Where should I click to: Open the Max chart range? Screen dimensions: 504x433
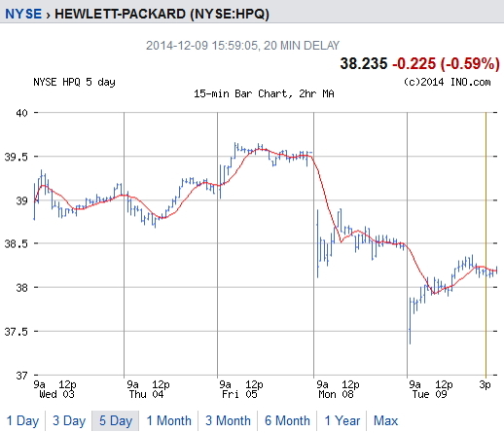point(385,420)
